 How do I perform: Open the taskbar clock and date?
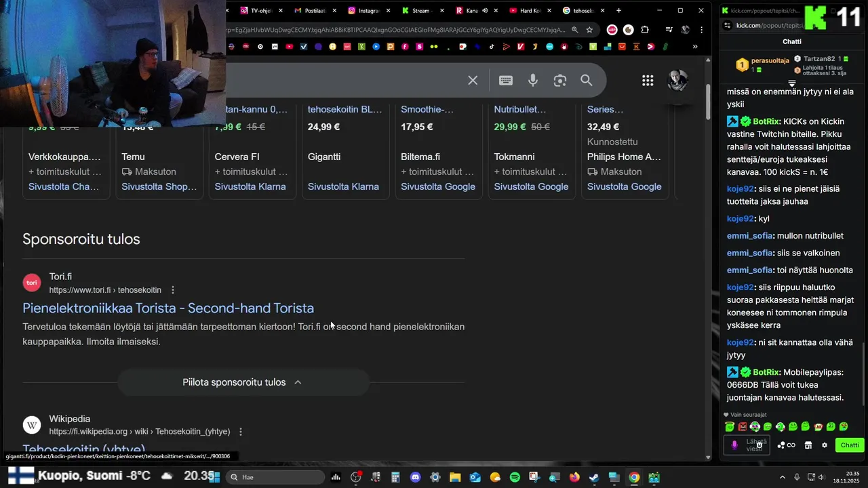(847, 477)
